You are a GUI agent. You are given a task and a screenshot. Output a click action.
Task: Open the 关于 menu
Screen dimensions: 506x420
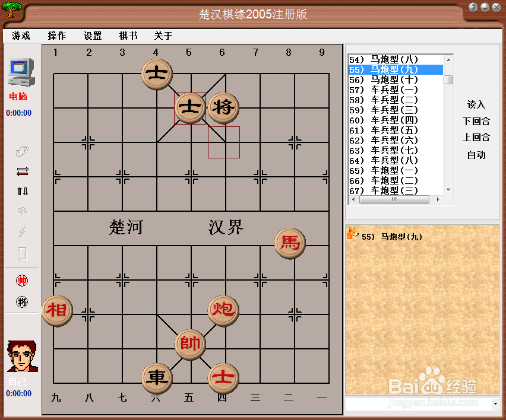point(163,36)
